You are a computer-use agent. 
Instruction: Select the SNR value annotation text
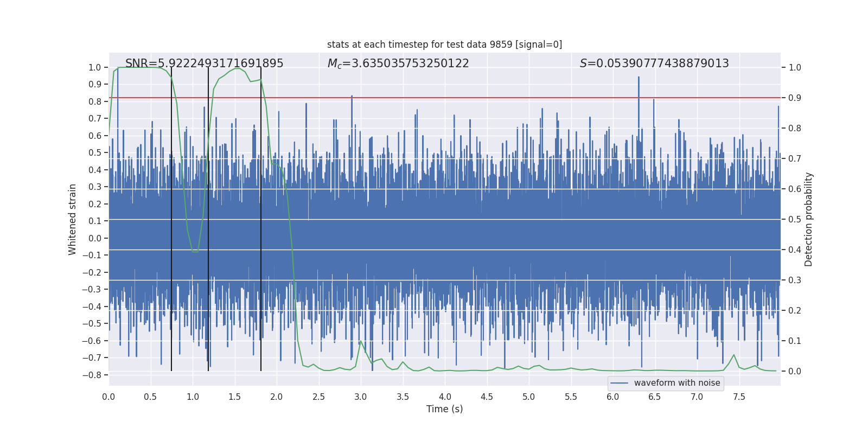204,63
